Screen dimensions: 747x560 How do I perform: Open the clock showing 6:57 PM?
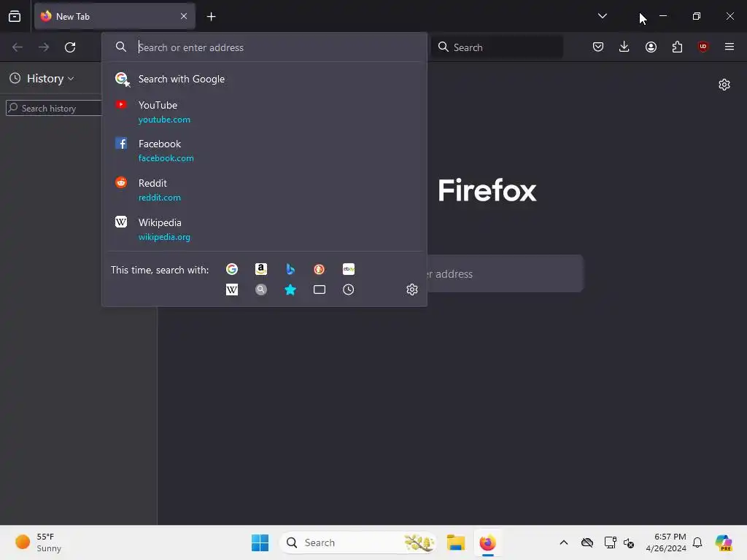point(666,542)
